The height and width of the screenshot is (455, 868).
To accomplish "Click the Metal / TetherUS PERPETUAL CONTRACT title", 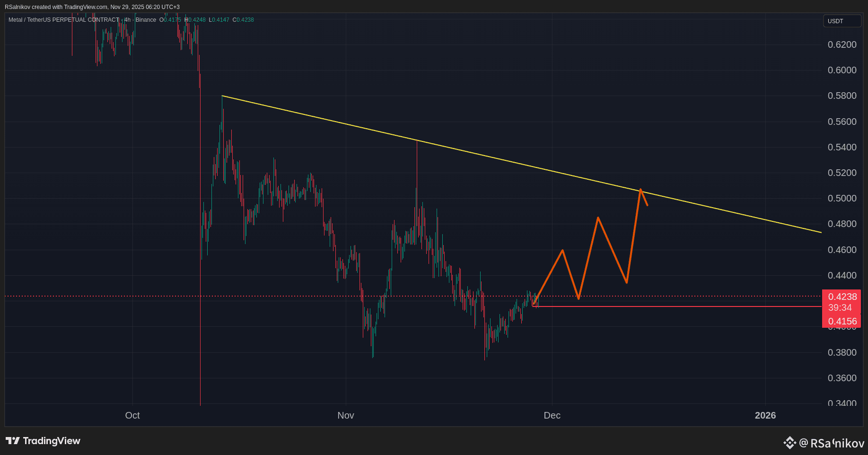I will [64, 20].
